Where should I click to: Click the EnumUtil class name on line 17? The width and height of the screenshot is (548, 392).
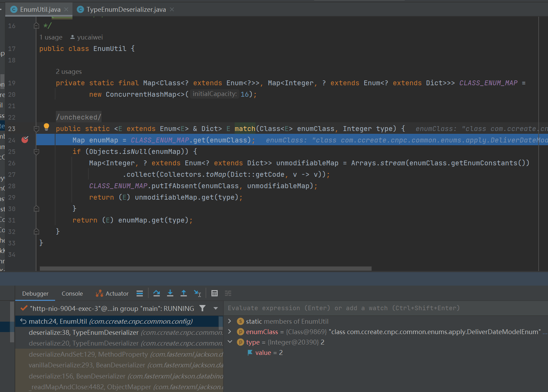[x=110, y=49]
